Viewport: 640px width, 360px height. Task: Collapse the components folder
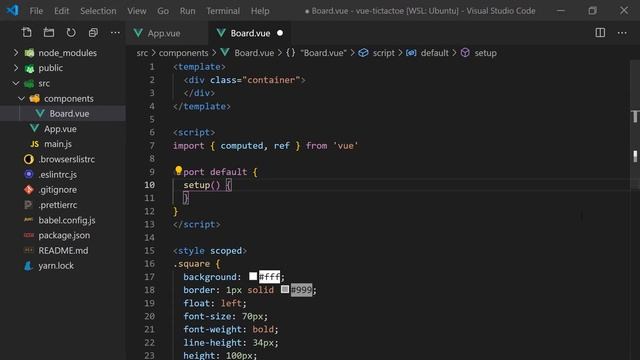(x=22, y=98)
